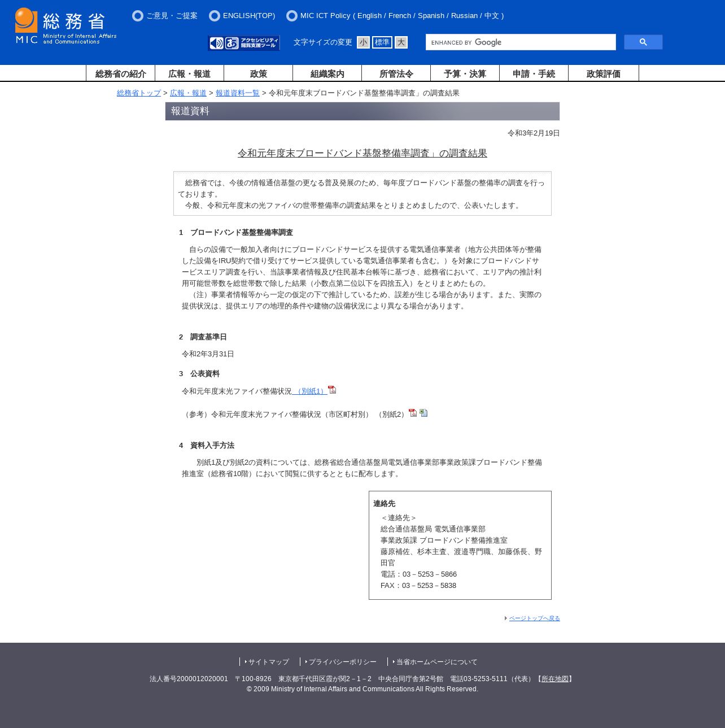Follow the 広報・報道 breadcrumb link
This screenshot has height=728, width=725.
click(188, 93)
